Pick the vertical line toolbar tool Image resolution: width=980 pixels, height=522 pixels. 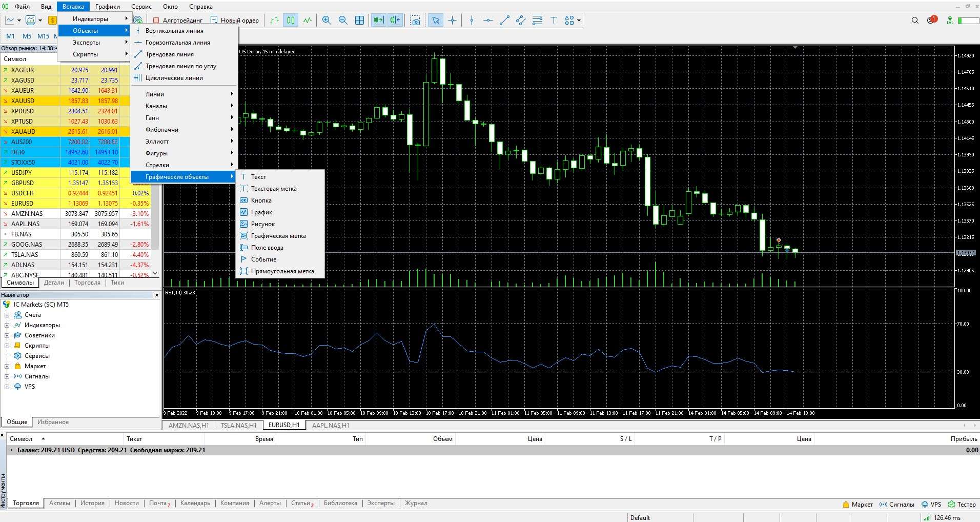(472, 21)
